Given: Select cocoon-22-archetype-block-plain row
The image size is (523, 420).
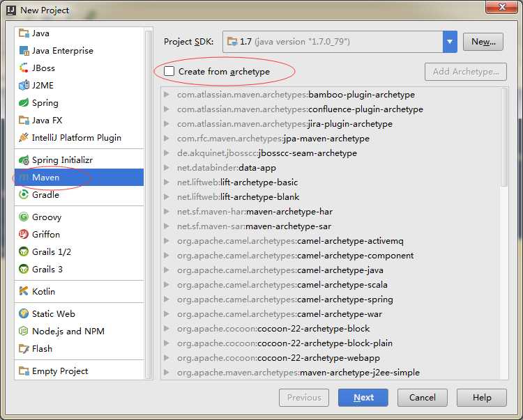Looking at the screenshot, I should tap(331, 343).
